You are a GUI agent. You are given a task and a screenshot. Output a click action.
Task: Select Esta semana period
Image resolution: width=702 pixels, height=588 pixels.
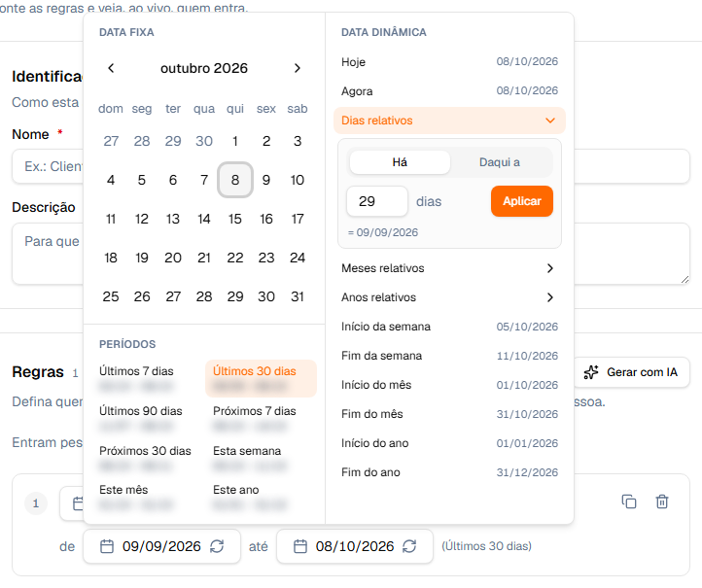pos(261,458)
